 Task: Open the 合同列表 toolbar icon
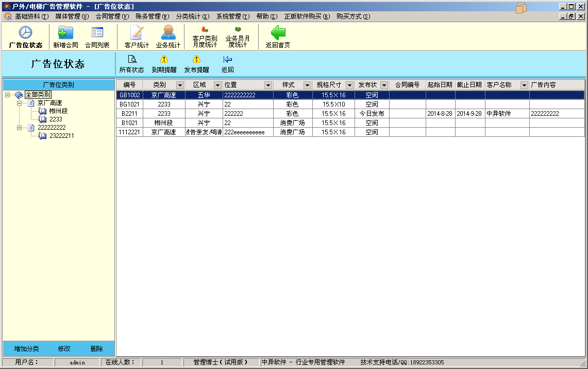(x=97, y=33)
